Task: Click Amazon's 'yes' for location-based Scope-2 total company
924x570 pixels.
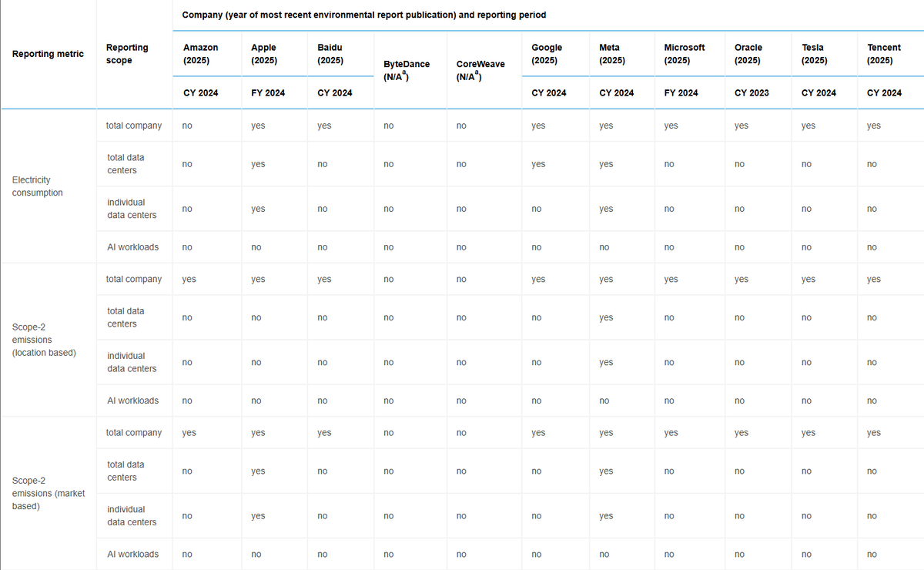Action: click(x=189, y=280)
